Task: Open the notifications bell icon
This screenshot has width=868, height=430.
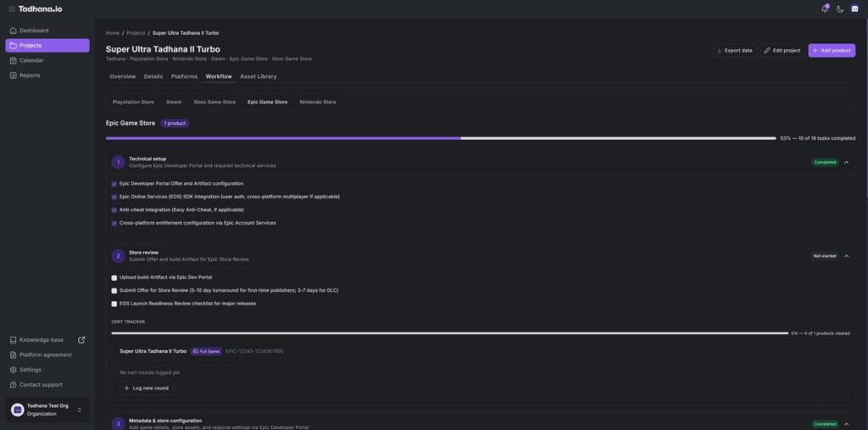Action: pos(824,8)
